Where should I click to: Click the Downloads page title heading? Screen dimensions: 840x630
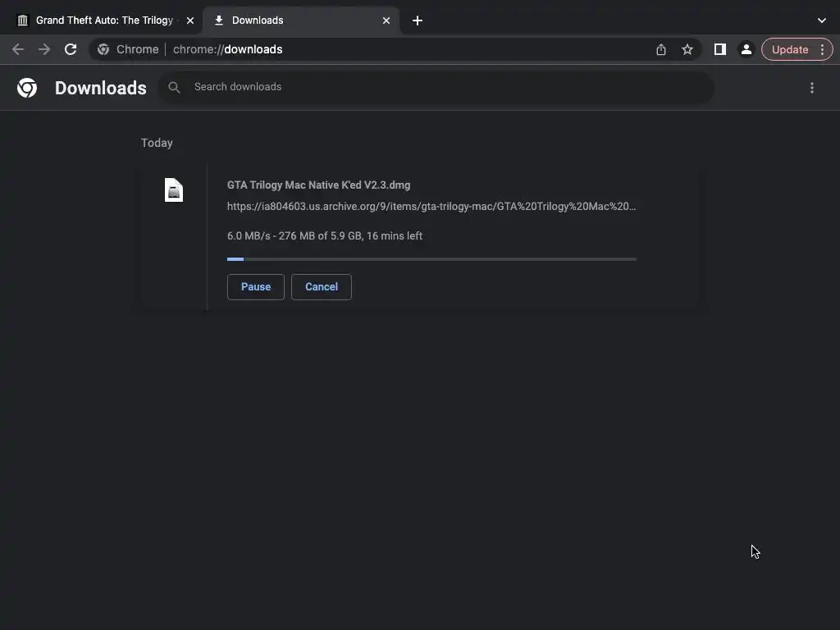click(x=101, y=88)
